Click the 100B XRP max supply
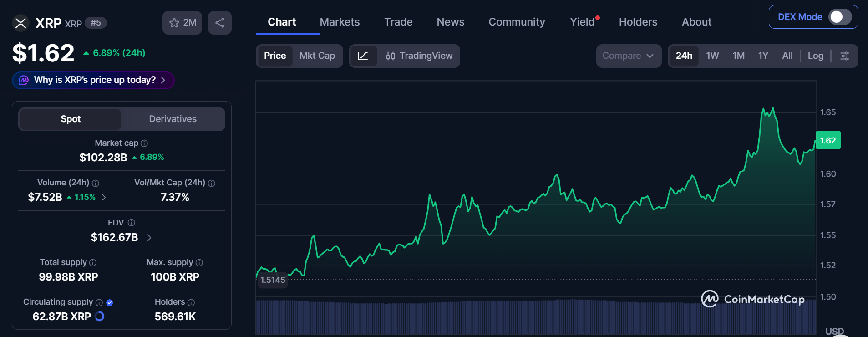Screen dimensions: 868x337 [x=175, y=277]
